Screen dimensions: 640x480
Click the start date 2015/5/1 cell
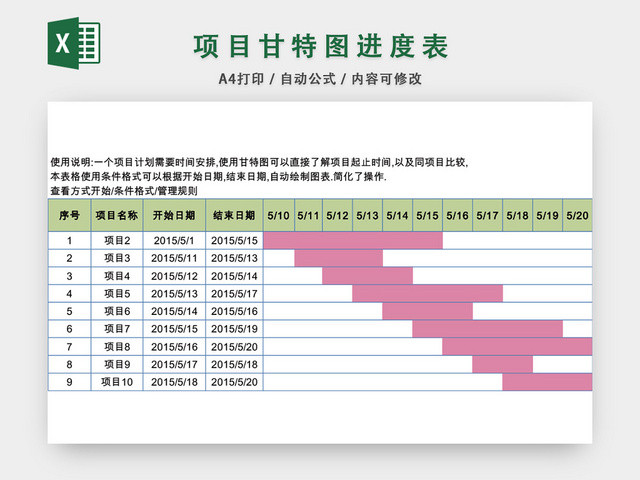pyautogui.click(x=174, y=240)
